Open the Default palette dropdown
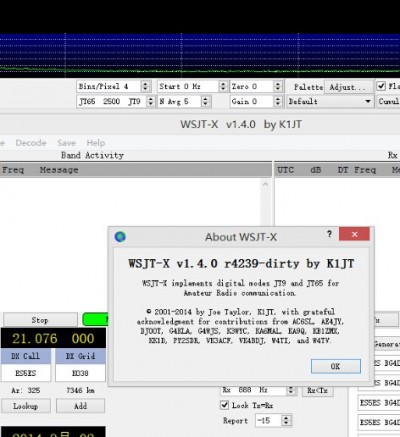400x437 pixels. pyautogui.click(x=330, y=101)
